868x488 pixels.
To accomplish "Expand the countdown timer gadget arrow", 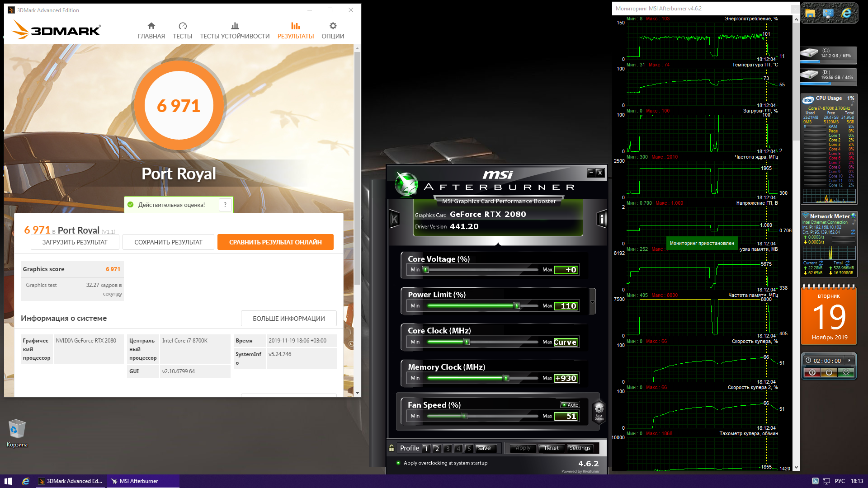I will (849, 361).
